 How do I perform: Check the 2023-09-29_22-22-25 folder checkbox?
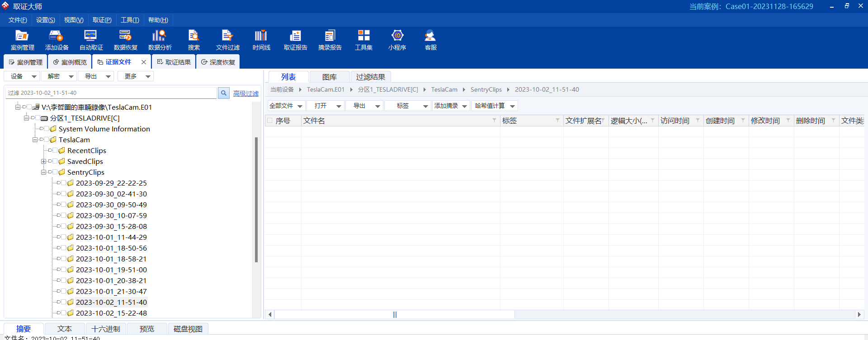click(x=63, y=183)
